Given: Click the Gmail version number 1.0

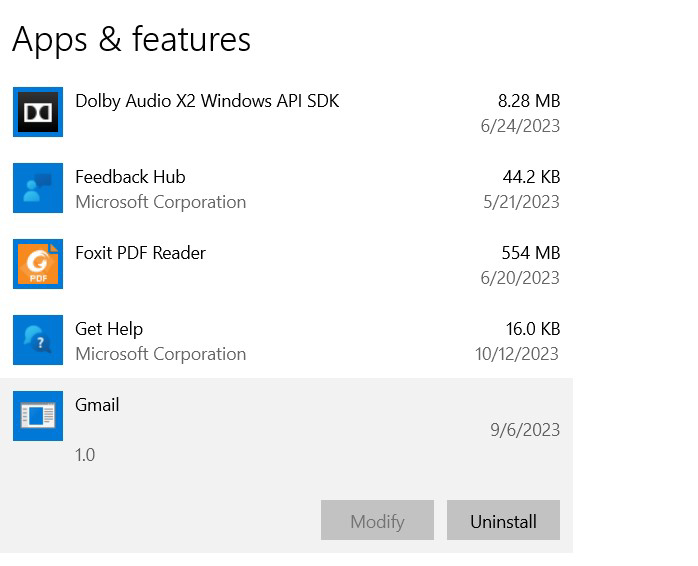Looking at the screenshot, I should (x=85, y=455).
